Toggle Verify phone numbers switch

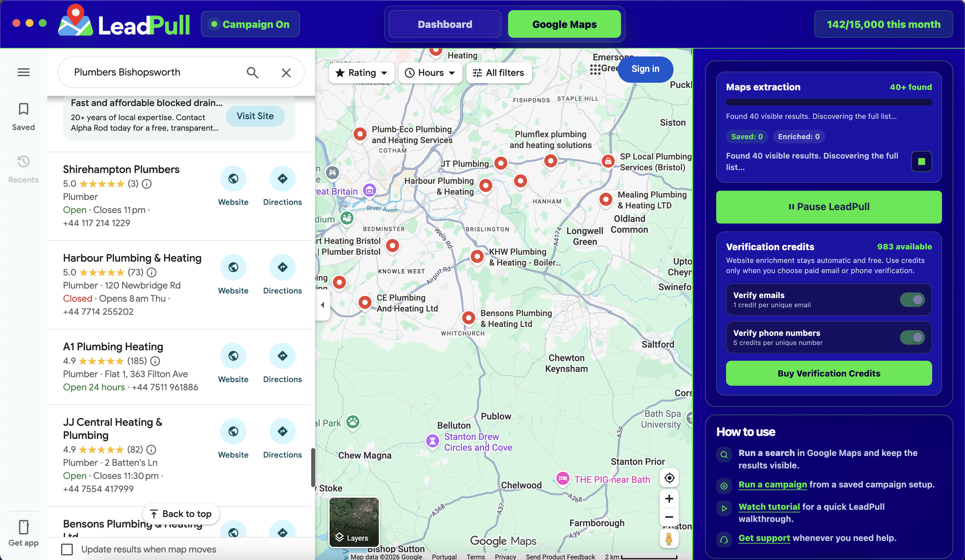(912, 337)
